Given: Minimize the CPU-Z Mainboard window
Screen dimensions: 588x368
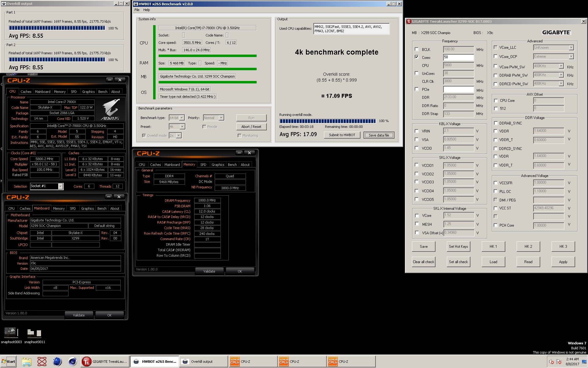Looking at the screenshot, I should (109, 197).
